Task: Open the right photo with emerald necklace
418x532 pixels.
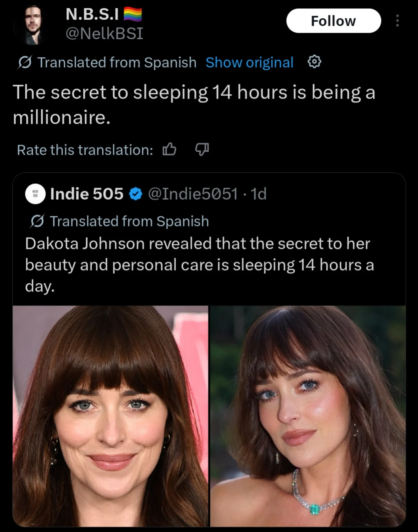Action: coord(308,416)
